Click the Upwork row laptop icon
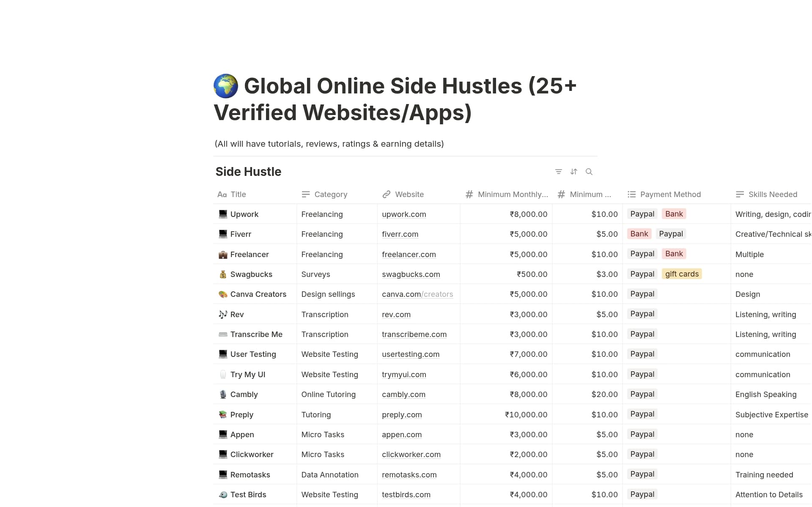Image resolution: width=812 pixels, height=507 pixels. pos(223,214)
